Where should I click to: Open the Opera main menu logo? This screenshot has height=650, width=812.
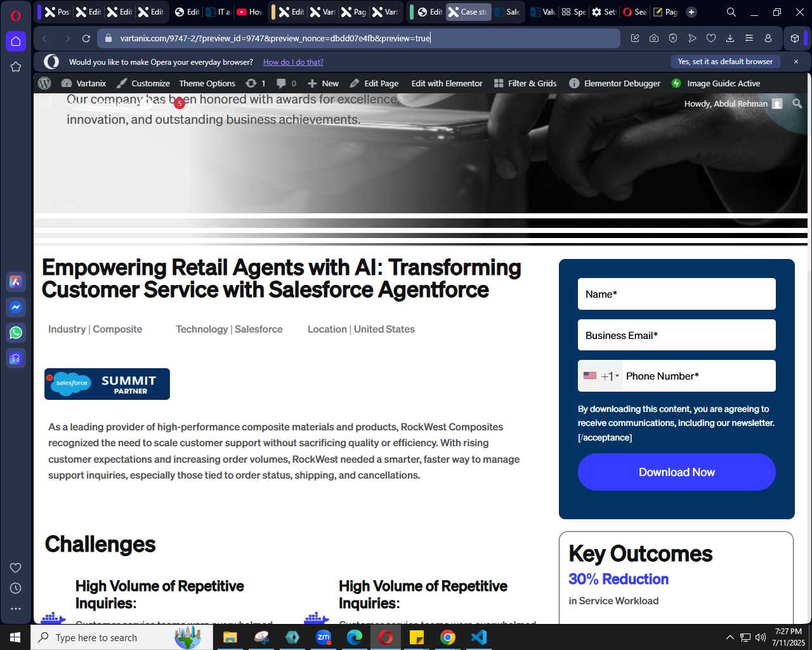tap(16, 16)
